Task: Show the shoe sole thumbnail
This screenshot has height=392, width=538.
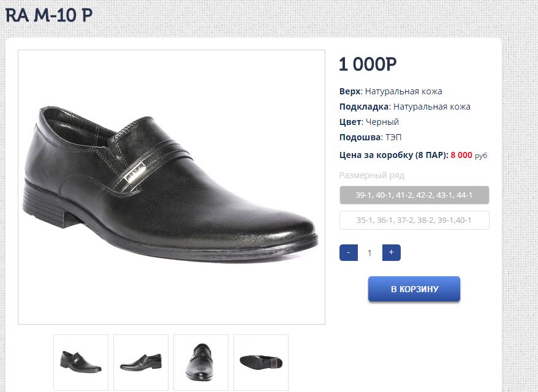Action: 261,362
